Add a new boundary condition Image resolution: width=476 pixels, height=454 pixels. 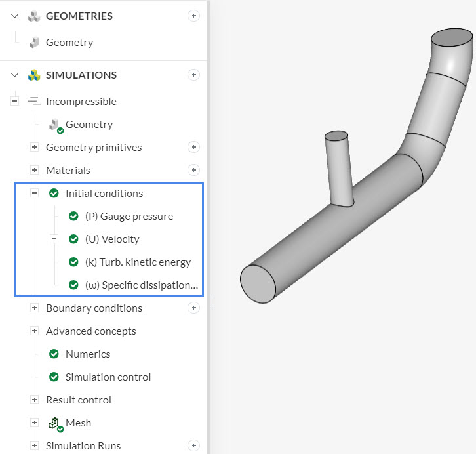(x=193, y=308)
